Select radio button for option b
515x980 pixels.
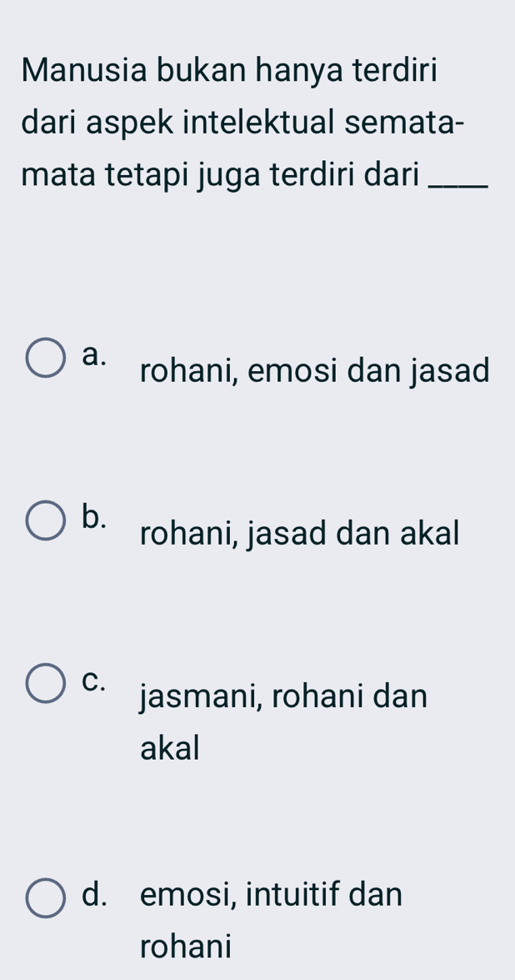47,522
